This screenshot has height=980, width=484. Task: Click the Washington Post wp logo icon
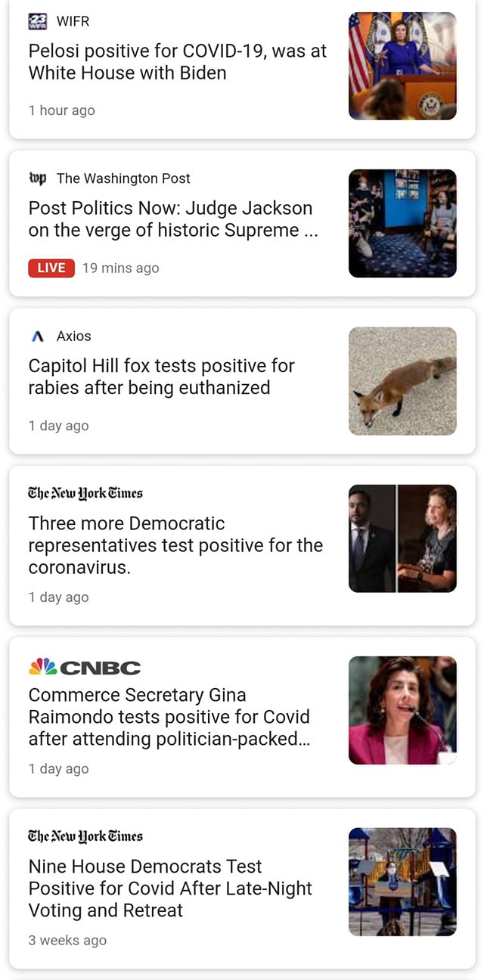(x=38, y=178)
